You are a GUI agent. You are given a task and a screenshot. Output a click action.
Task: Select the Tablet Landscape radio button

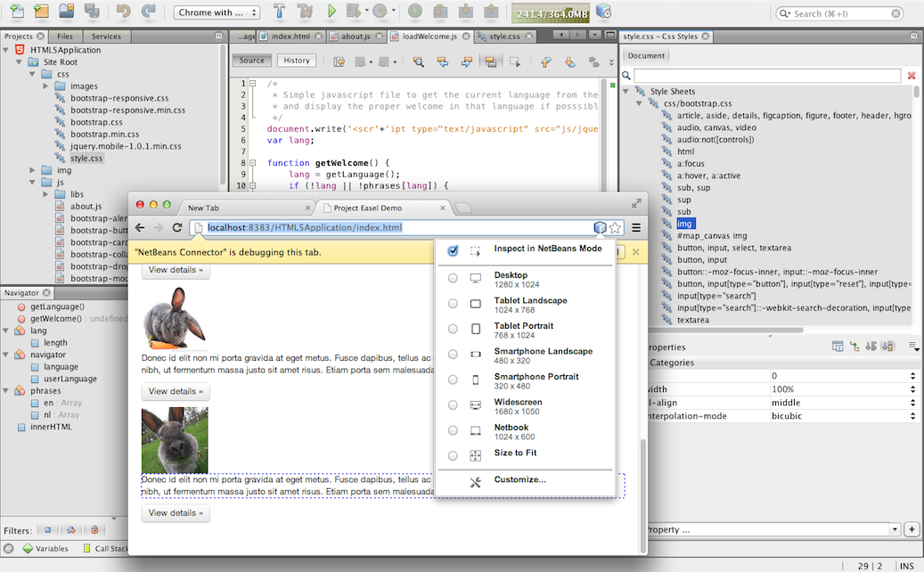click(453, 304)
